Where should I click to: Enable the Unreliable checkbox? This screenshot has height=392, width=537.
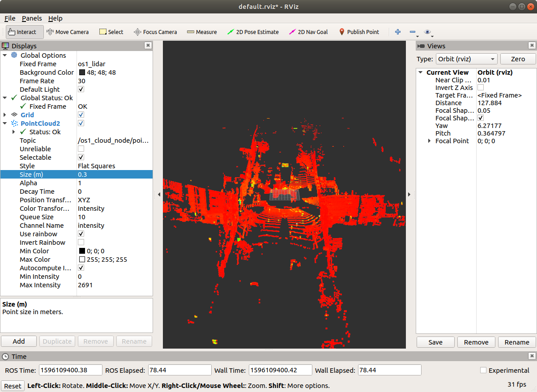(81, 149)
